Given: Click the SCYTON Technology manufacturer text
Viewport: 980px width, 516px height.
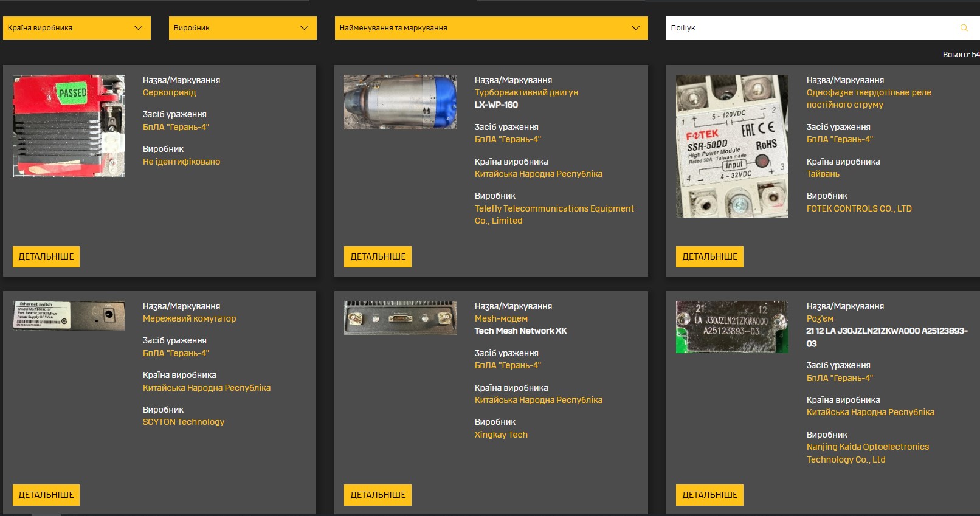Looking at the screenshot, I should pyautogui.click(x=184, y=422).
